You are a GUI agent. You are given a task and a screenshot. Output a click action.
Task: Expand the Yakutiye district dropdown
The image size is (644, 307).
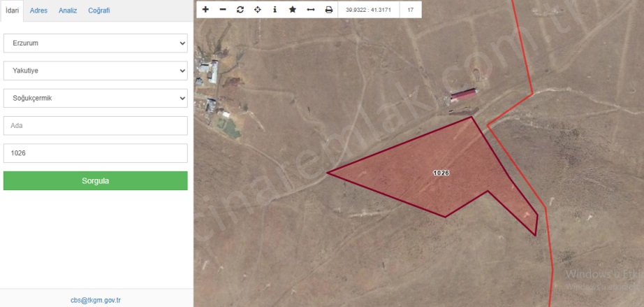(96, 71)
